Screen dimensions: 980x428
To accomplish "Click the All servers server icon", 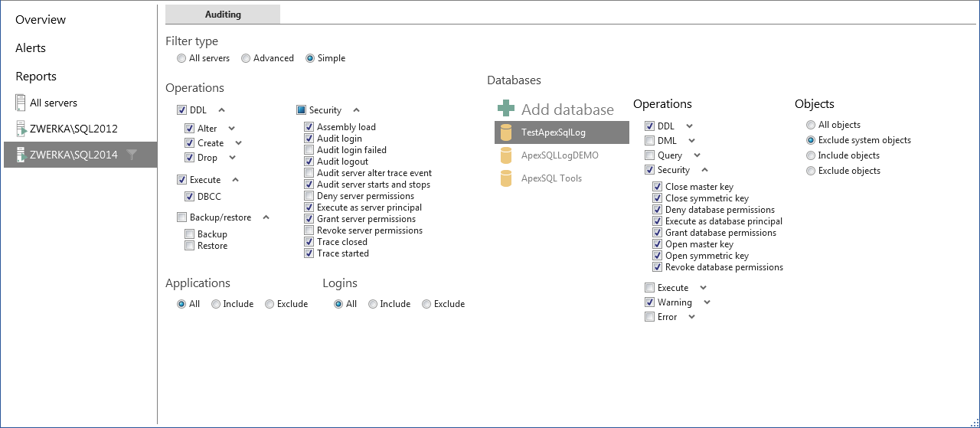I will click(21, 103).
